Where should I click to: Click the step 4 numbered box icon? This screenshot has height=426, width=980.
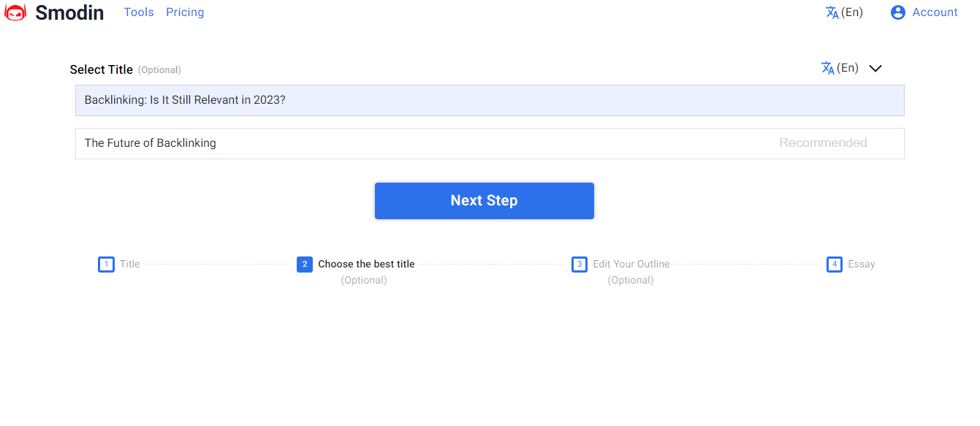click(x=835, y=265)
